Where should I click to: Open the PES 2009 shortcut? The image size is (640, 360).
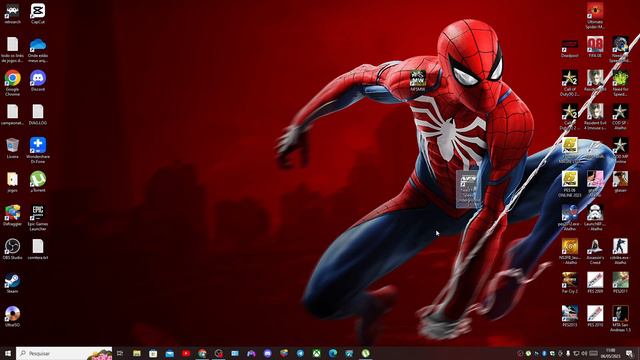595,283
